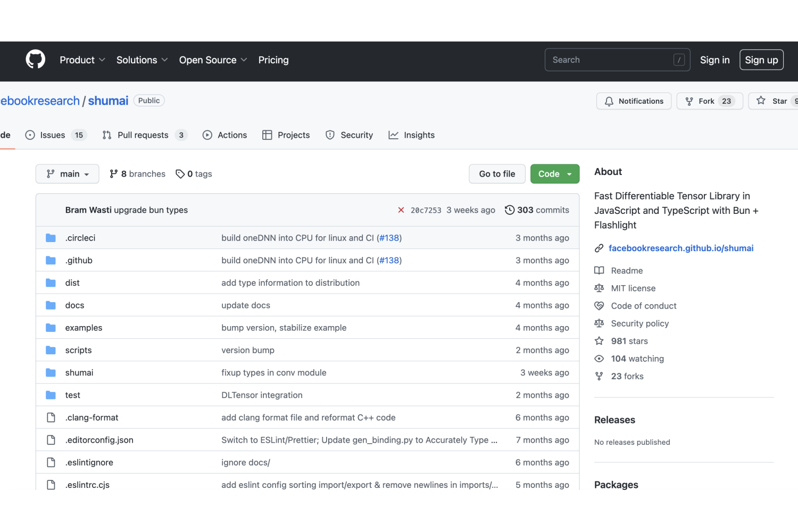Click the Readme book icon
Screen dimensions: 798x532
[x=599, y=271]
